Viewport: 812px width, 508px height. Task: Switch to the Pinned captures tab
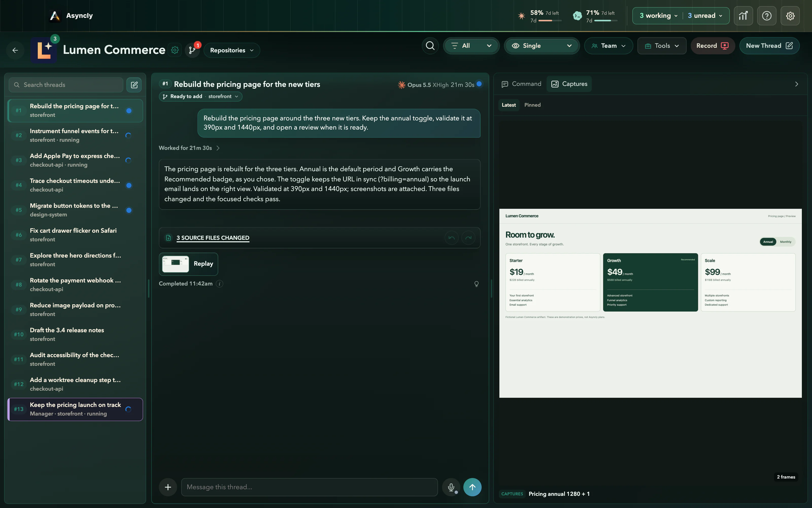tap(533, 105)
